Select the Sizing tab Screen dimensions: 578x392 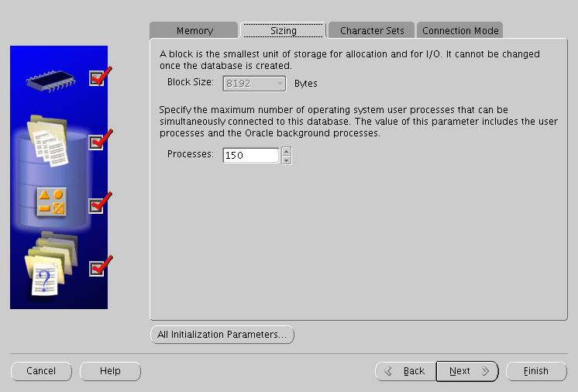coord(283,30)
